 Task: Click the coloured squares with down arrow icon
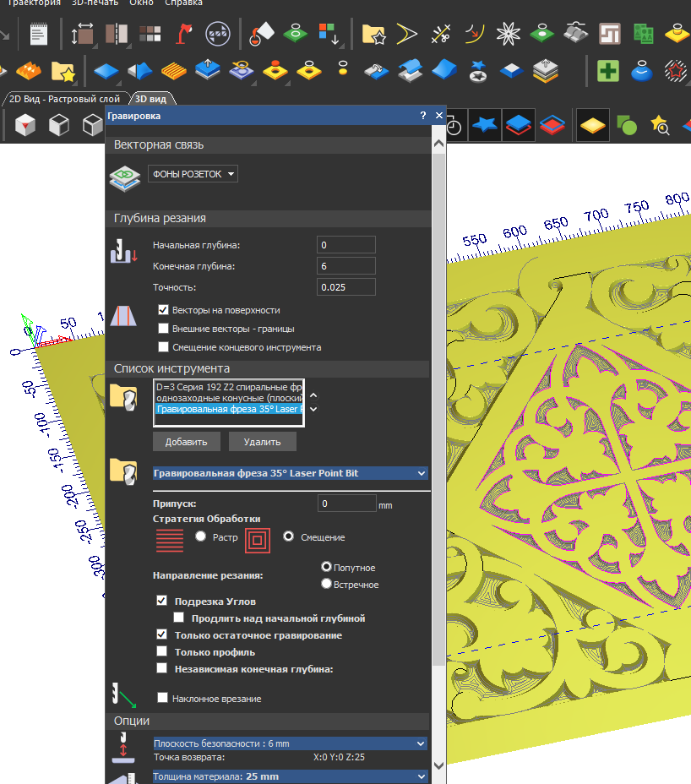pyautogui.click(x=329, y=34)
